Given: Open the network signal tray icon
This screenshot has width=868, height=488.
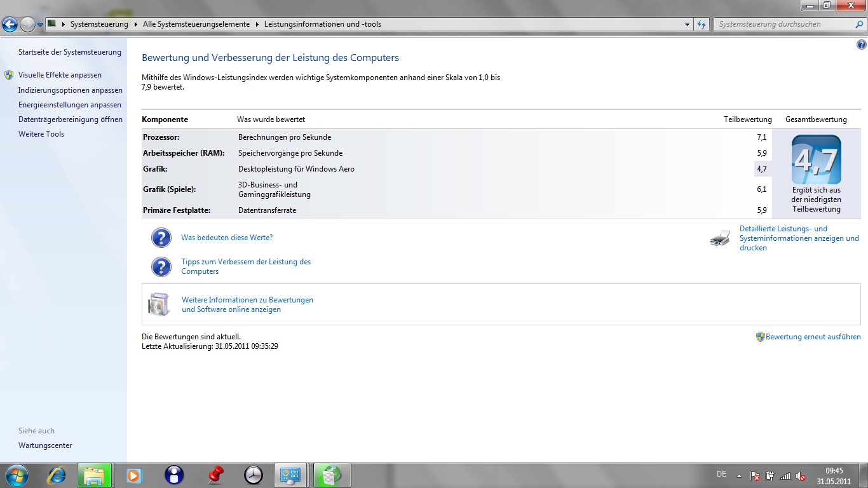Looking at the screenshot, I should [x=785, y=476].
